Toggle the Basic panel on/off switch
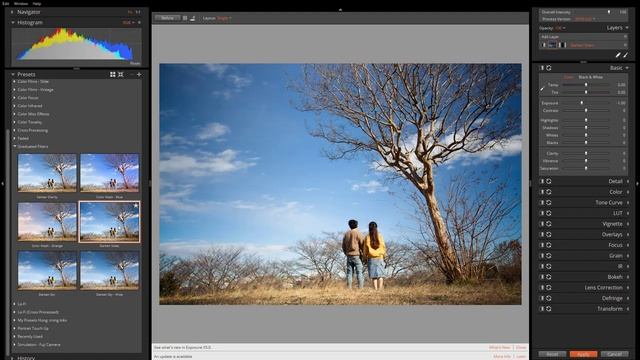 point(542,68)
